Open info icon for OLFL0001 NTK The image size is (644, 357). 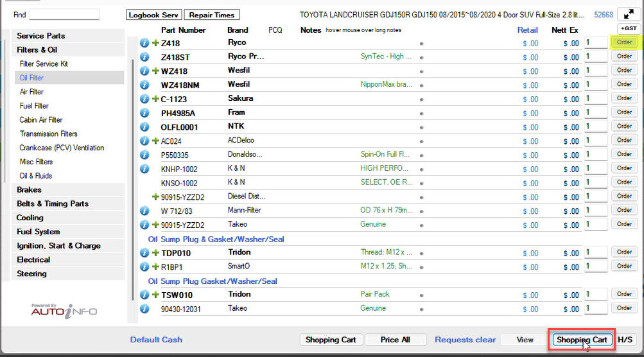[144, 126]
